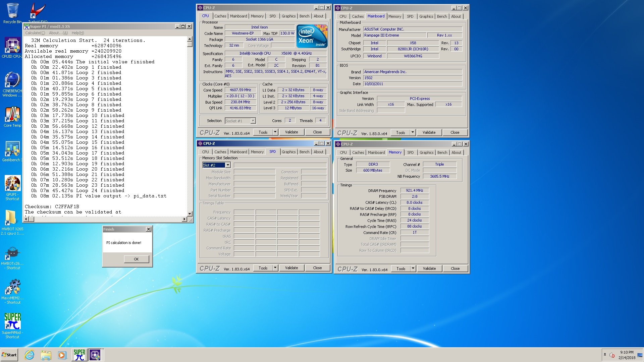
Task: Click the Rampage III Extreme model field
Action: pos(395,35)
